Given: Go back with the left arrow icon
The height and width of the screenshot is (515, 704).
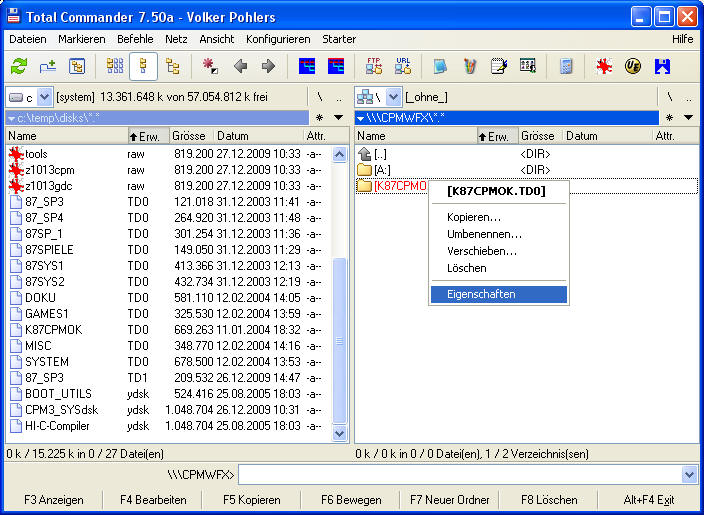Looking at the screenshot, I should point(241,66).
